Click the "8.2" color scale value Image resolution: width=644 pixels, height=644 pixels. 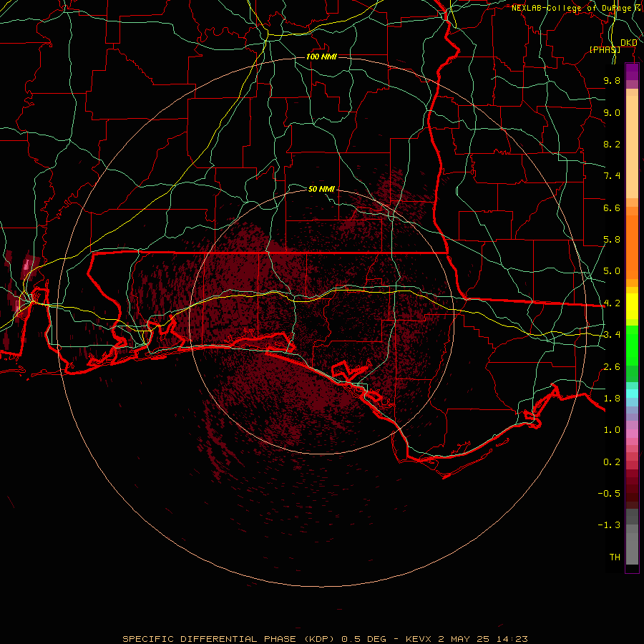point(612,144)
